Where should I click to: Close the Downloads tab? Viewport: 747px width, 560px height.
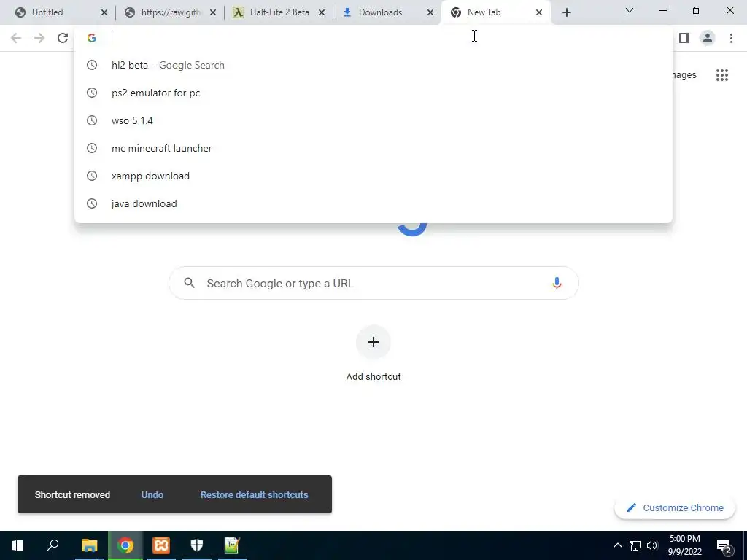(430, 12)
